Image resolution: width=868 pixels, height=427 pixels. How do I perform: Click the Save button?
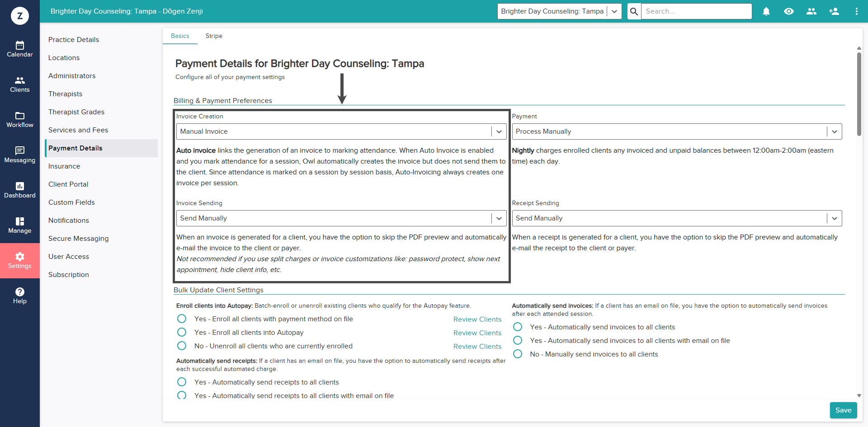[843, 410]
